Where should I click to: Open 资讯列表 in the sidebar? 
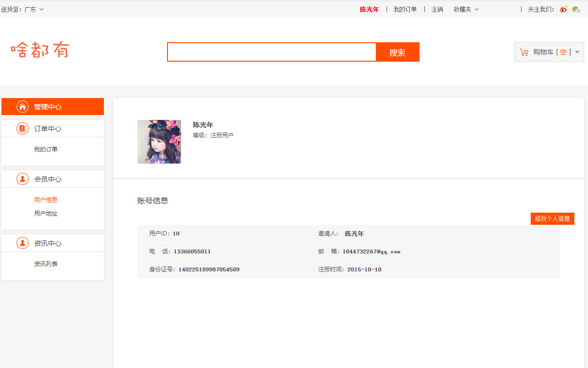coord(46,264)
